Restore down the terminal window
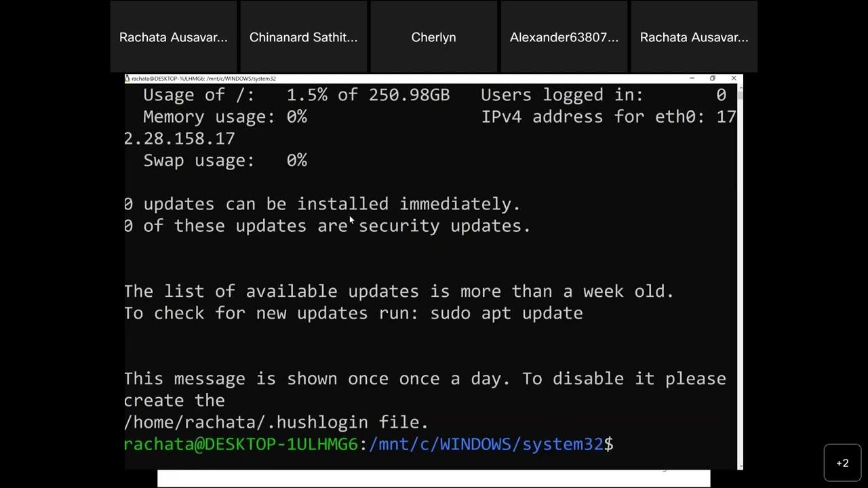 (712, 79)
